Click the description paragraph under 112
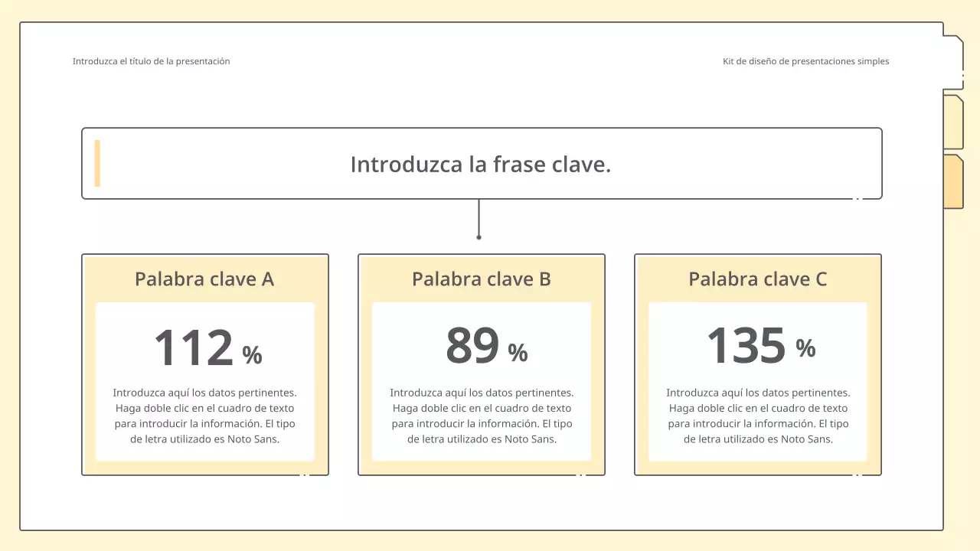 click(x=204, y=416)
